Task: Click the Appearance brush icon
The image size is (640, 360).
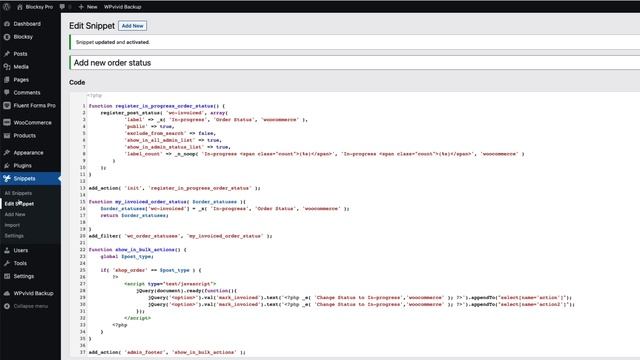Action: click(7, 153)
